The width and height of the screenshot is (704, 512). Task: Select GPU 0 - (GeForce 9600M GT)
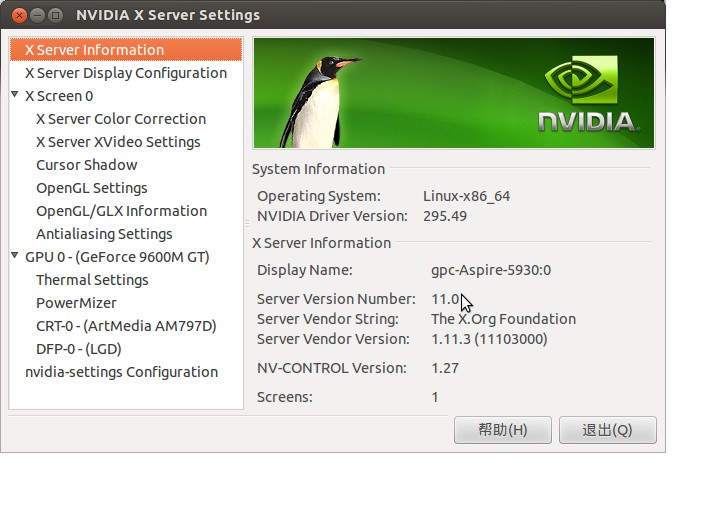(x=117, y=257)
